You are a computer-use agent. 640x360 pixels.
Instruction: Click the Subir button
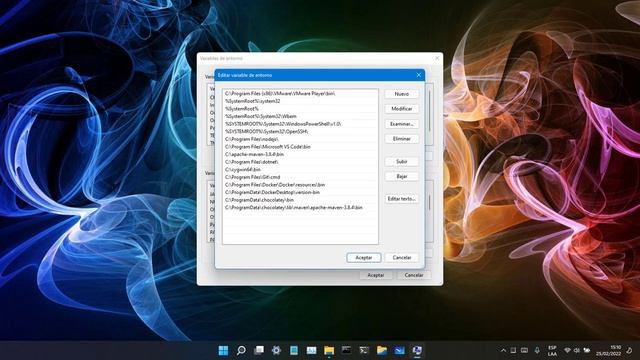tap(402, 162)
